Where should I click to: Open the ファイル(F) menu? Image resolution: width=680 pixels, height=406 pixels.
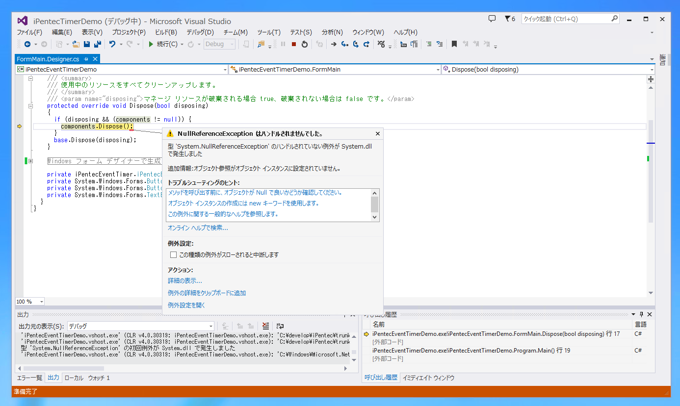click(29, 32)
